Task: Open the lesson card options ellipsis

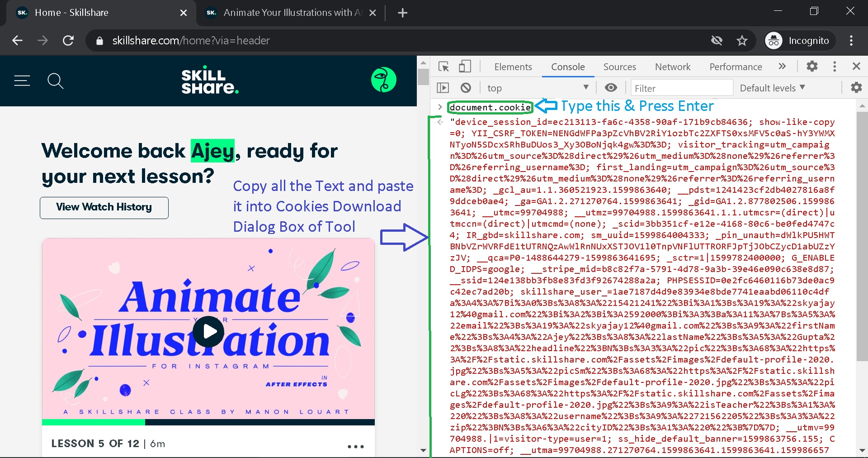Action: click(355, 446)
